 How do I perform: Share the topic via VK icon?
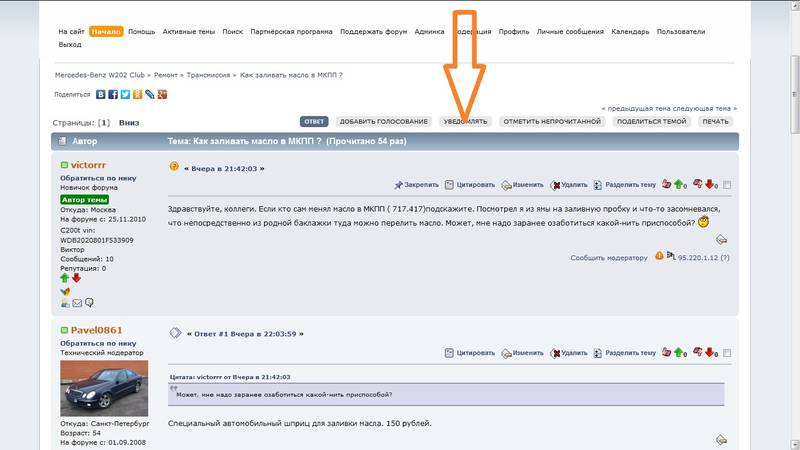point(101,95)
